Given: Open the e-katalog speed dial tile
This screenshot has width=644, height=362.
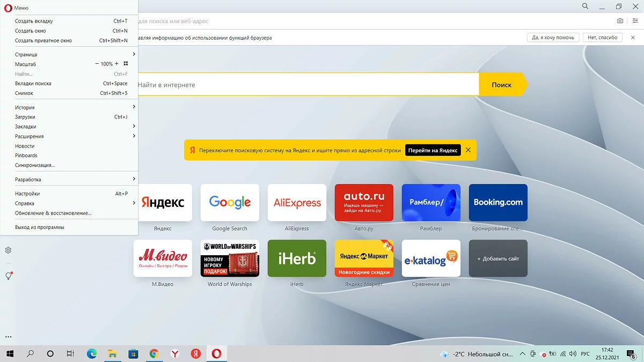Looking at the screenshot, I should pos(431,258).
